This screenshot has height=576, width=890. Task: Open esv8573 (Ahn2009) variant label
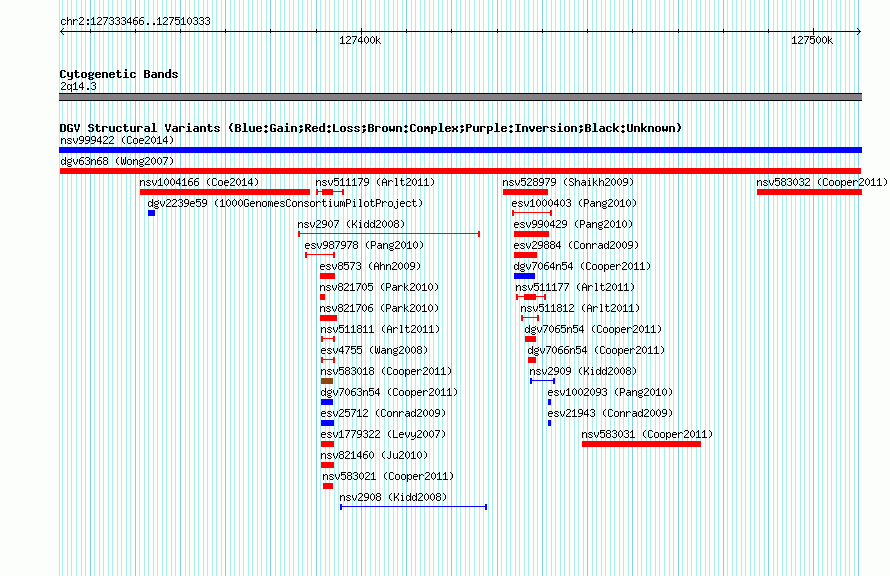coord(370,266)
